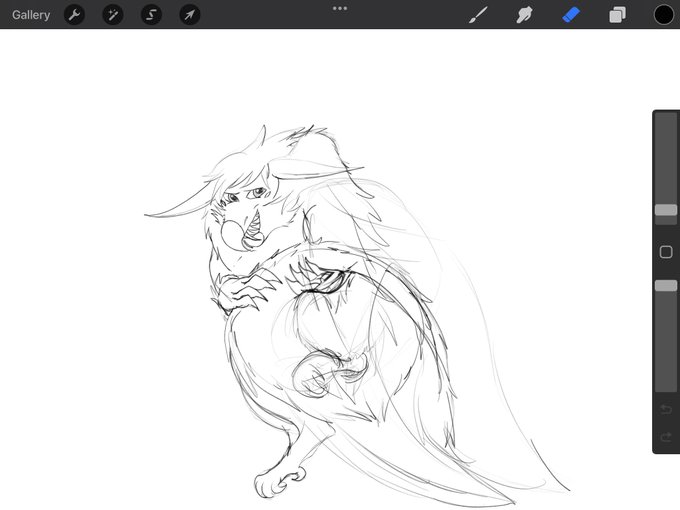Redo the stroke with sidebar arrow
The height and width of the screenshot is (510, 680).
[666, 437]
